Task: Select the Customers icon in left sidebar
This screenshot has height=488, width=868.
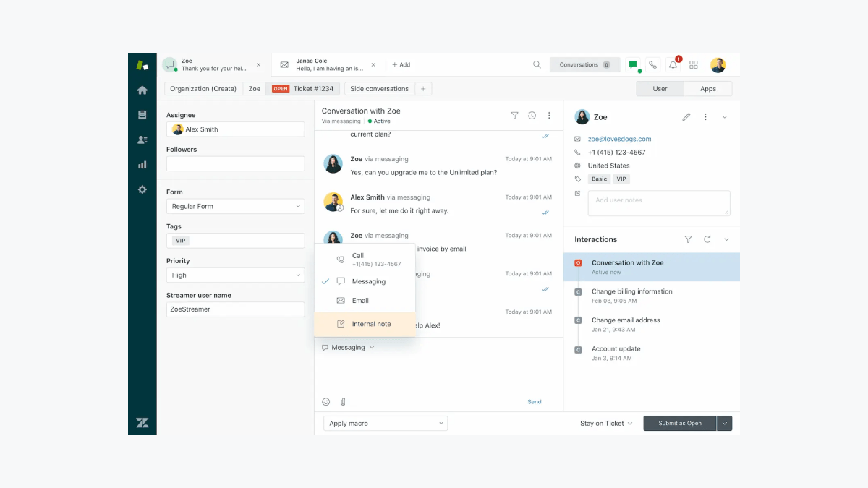Action: [x=142, y=140]
